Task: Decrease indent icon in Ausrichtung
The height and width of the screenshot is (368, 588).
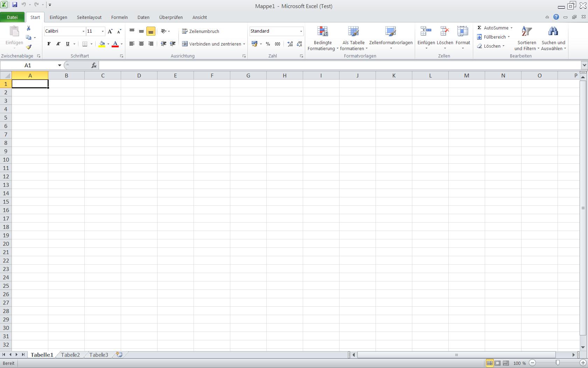Action: click(163, 44)
